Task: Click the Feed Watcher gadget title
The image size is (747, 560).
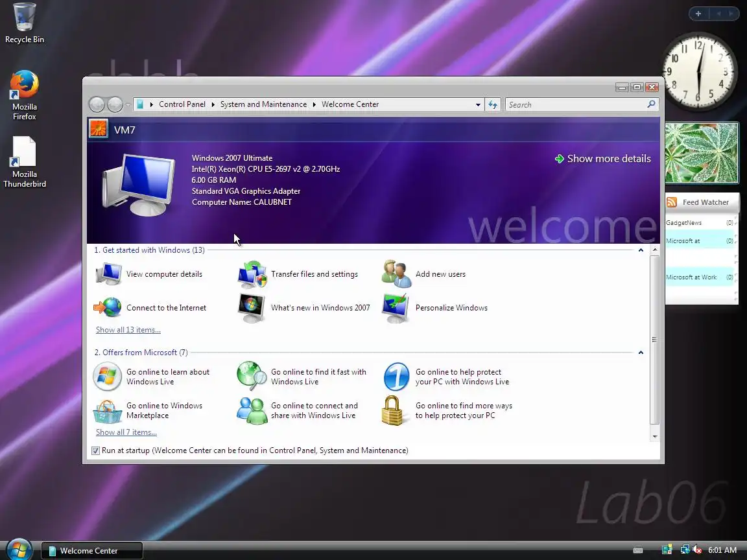Action: [705, 202]
